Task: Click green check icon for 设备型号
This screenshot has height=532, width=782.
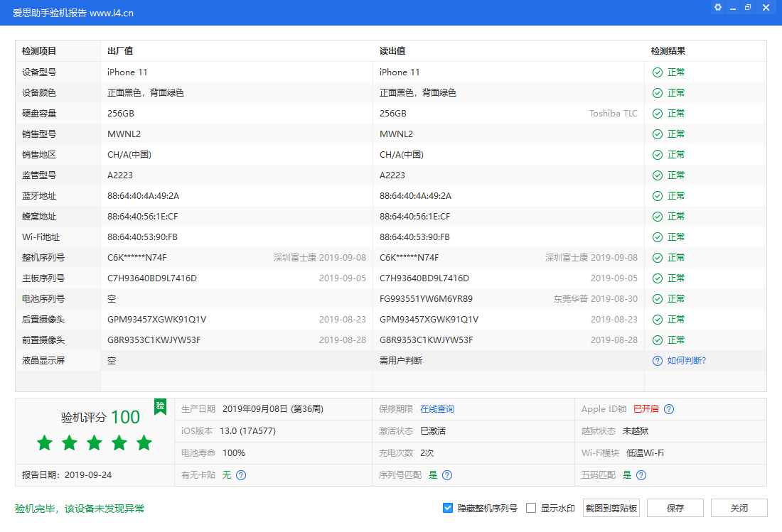Action: click(658, 72)
